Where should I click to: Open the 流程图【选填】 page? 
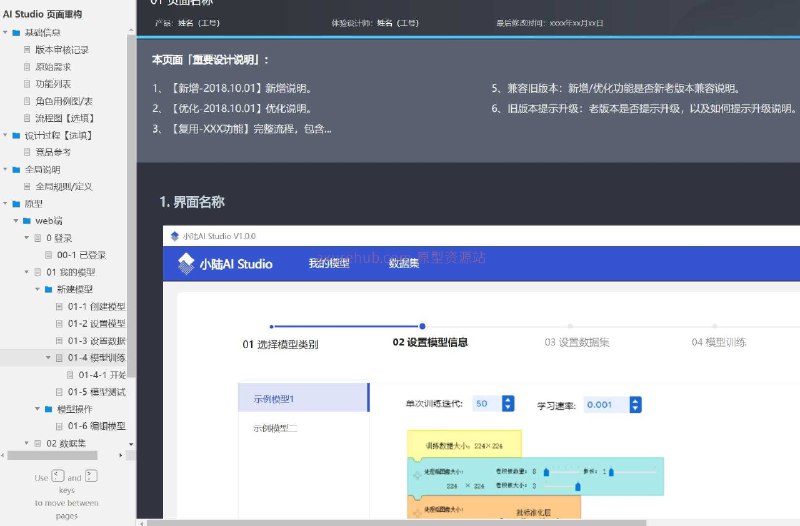(65, 118)
